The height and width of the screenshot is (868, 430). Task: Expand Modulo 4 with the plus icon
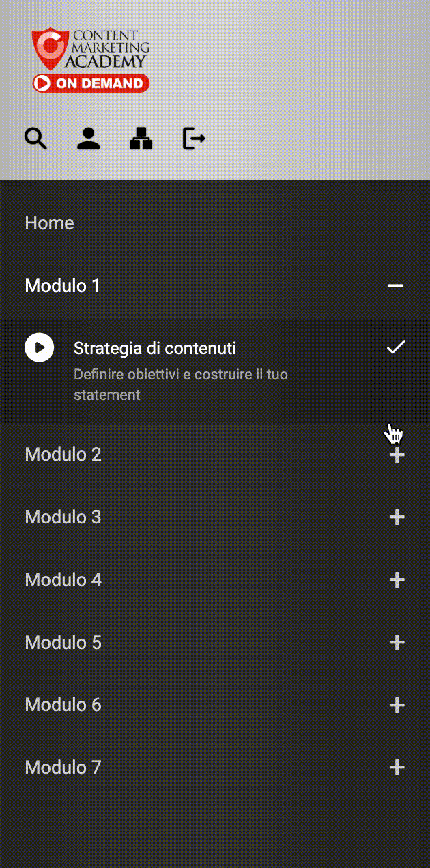(x=397, y=580)
